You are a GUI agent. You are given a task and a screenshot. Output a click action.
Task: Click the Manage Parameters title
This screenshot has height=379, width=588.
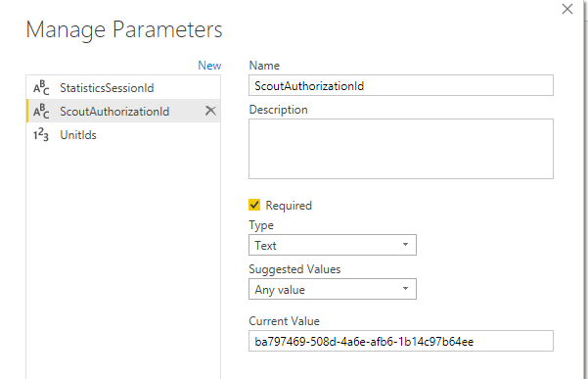tap(124, 29)
